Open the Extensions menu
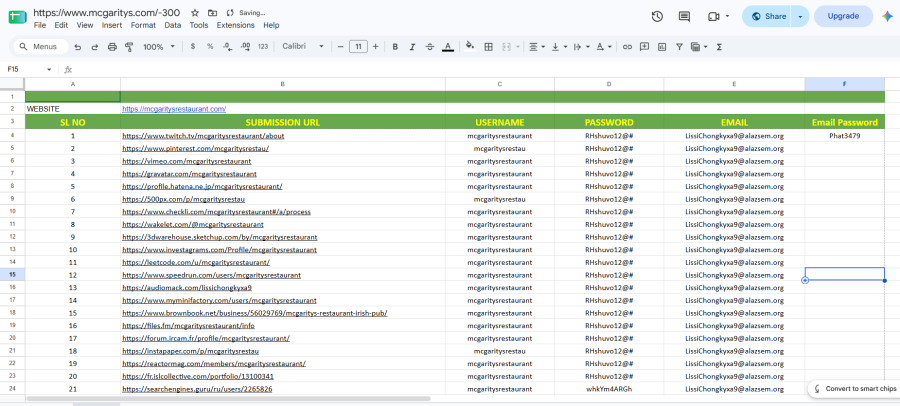Screen dimensions: 900x406 (x=235, y=25)
